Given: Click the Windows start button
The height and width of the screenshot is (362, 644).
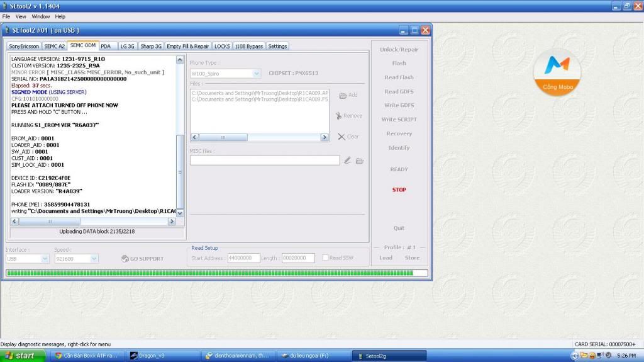Looking at the screenshot, I should pos(23,356).
